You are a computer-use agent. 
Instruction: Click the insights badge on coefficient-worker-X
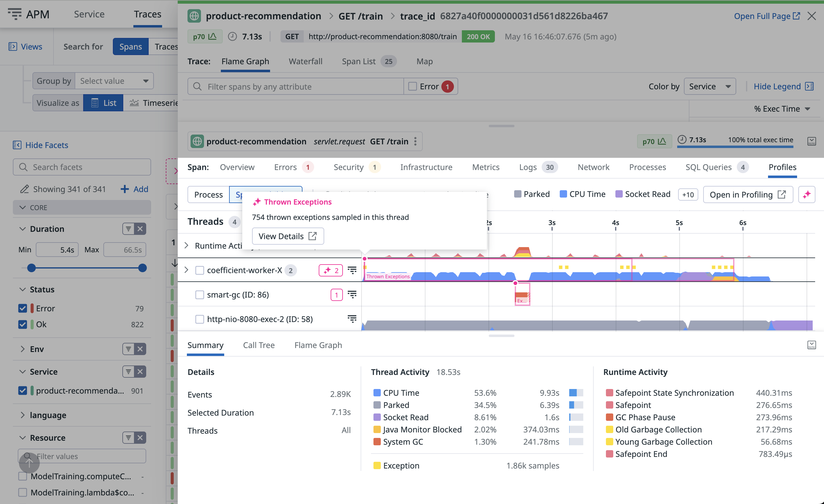[331, 270]
